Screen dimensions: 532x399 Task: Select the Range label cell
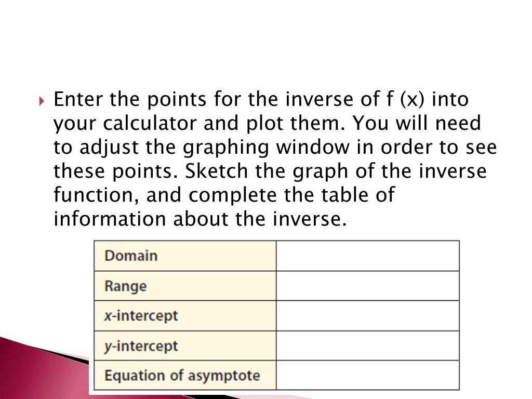click(x=185, y=286)
